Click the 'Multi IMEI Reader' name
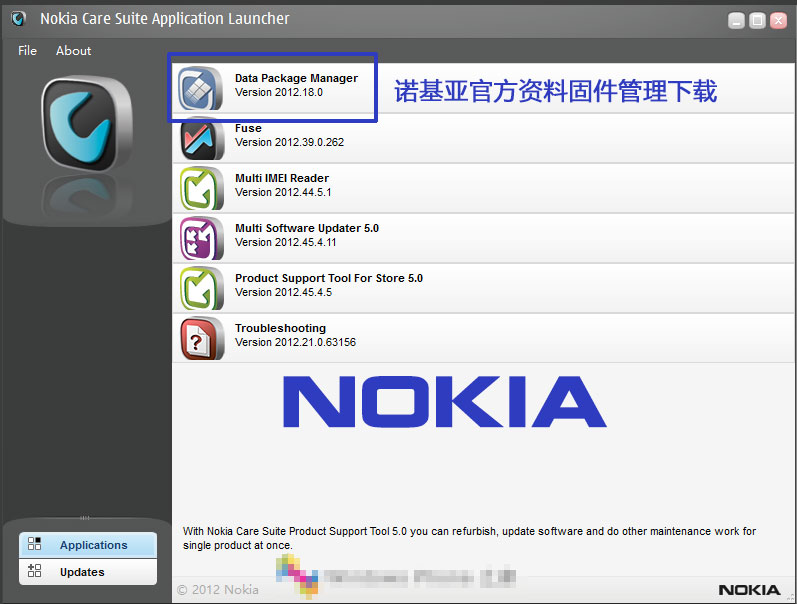Viewport: 797px width, 604px height. pyautogui.click(x=282, y=178)
